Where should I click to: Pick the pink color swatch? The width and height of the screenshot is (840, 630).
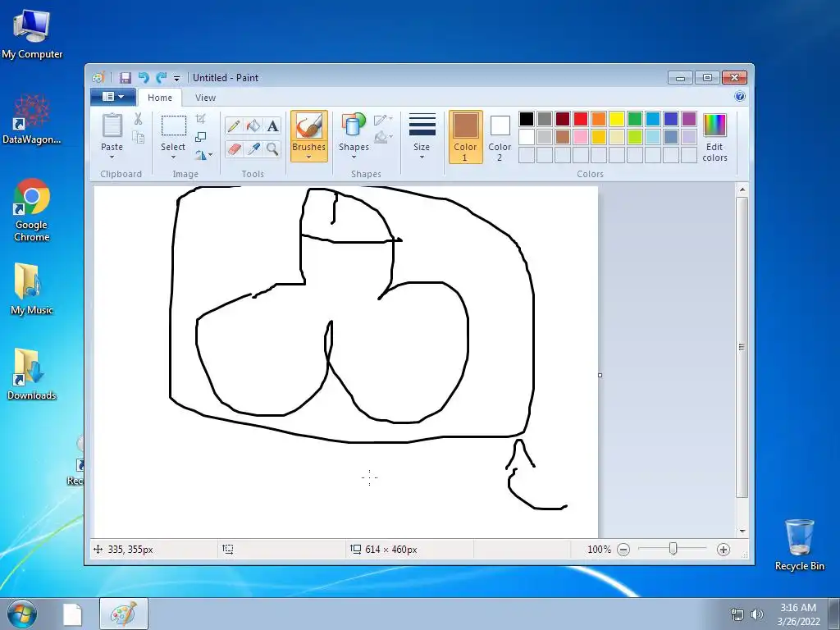coord(581,137)
